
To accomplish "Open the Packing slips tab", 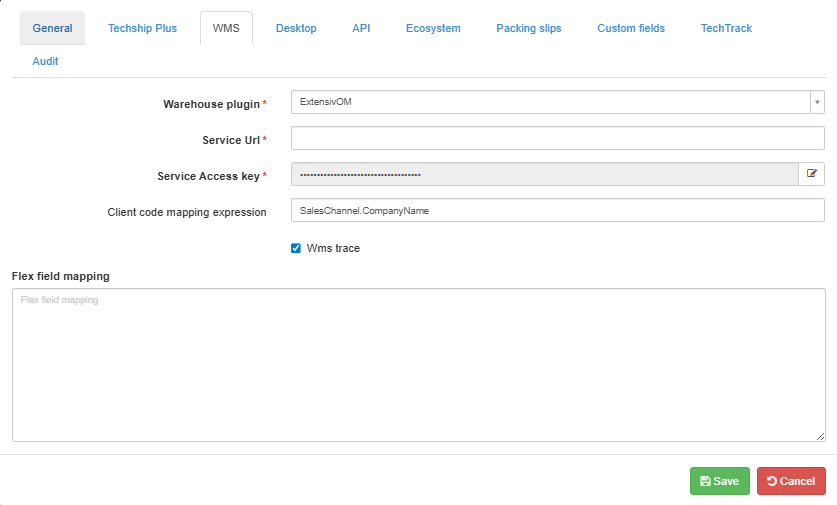I will (x=528, y=28).
